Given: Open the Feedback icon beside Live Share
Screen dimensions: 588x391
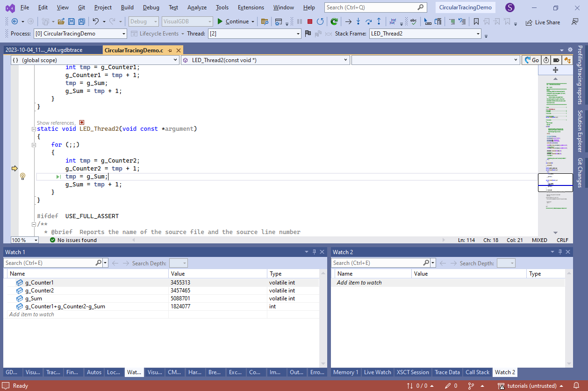Looking at the screenshot, I should (x=575, y=22).
